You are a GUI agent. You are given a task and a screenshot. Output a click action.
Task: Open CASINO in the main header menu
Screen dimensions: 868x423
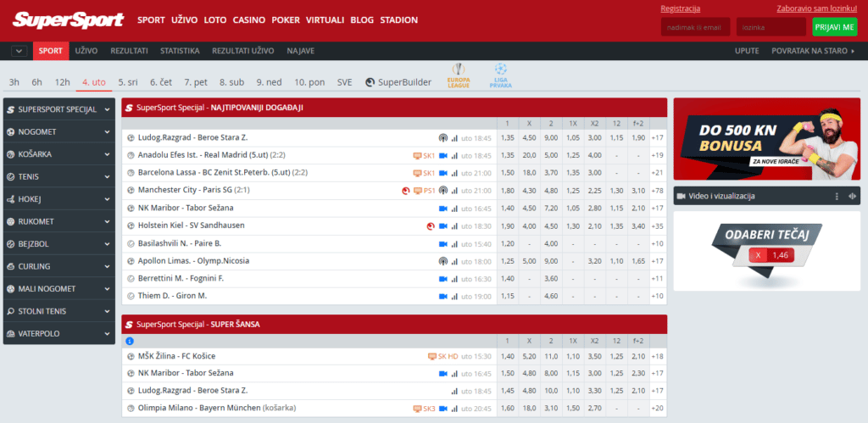[249, 20]
